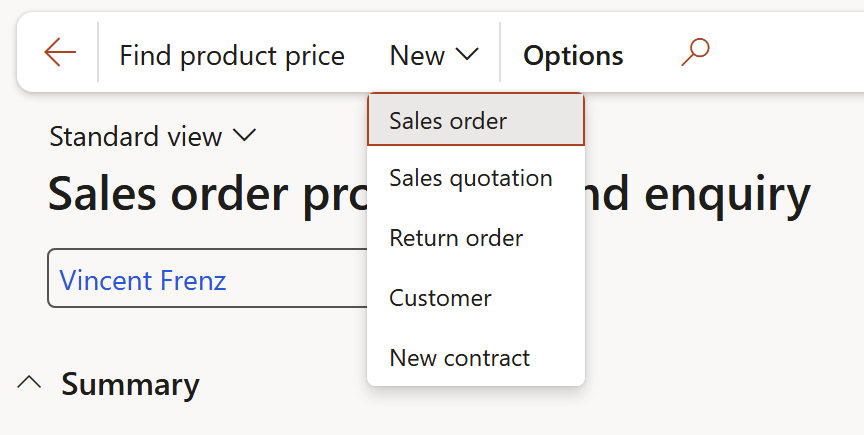This screenshot has height=435, width=864.
Task: Click the Standard view label text
Action: tap(135, 136)
